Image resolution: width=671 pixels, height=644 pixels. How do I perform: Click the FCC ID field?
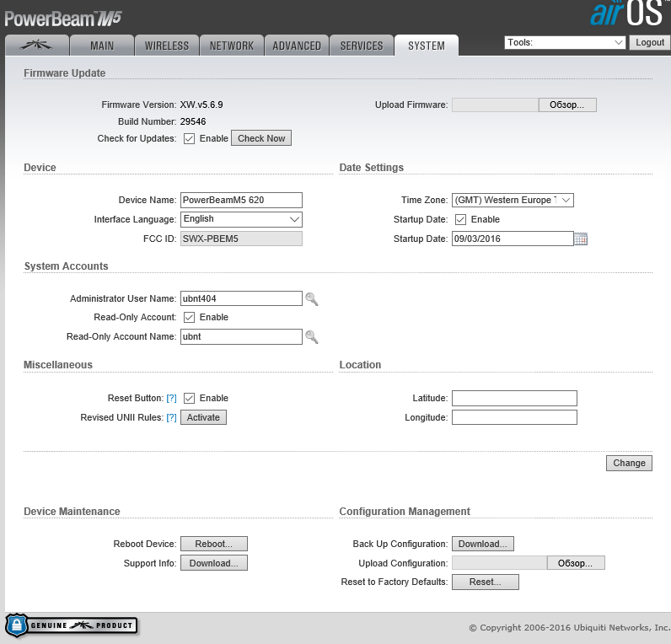(241, 239)
